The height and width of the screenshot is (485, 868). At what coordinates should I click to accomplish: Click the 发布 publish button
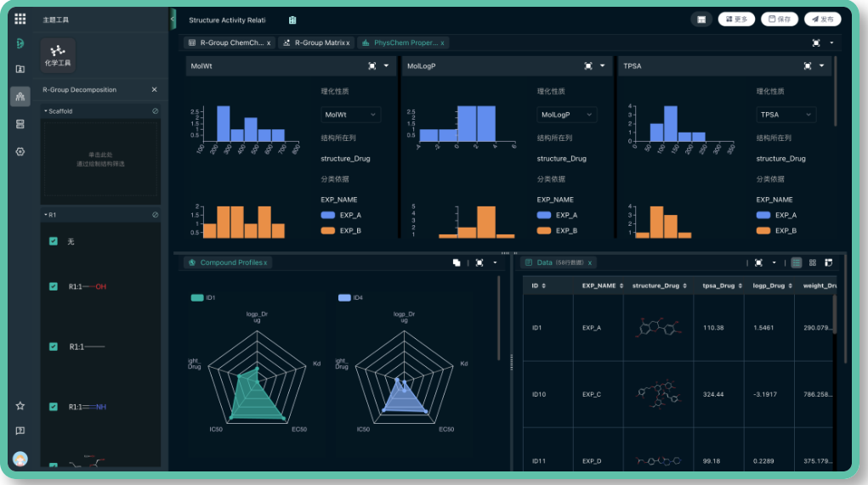822,19
